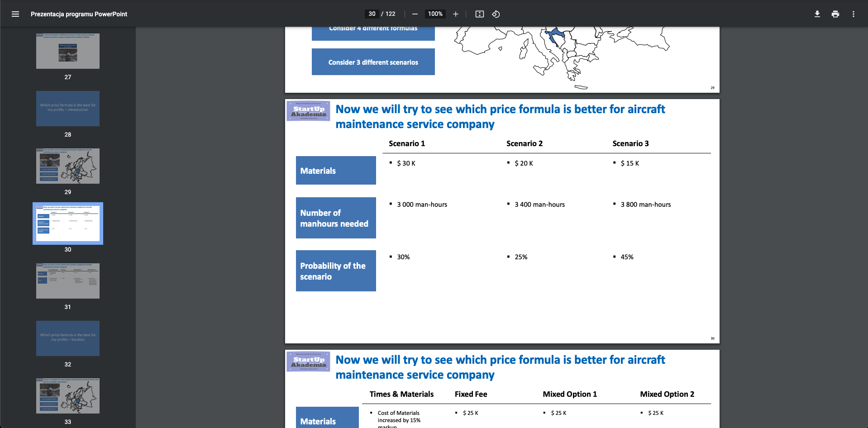Click the '3 000 man-hours' value

click(x=422, y=204)
